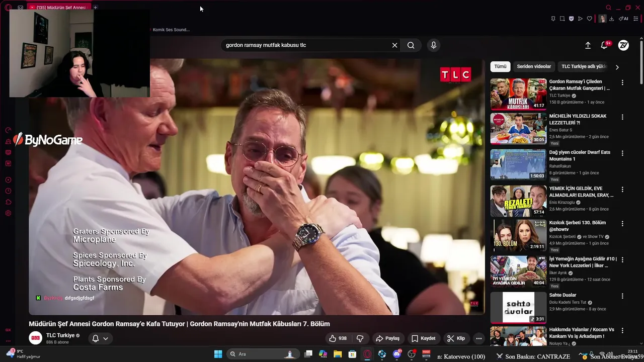Click the Opera GX logo menu button
644x362 pixels.
tap(8, 8)
